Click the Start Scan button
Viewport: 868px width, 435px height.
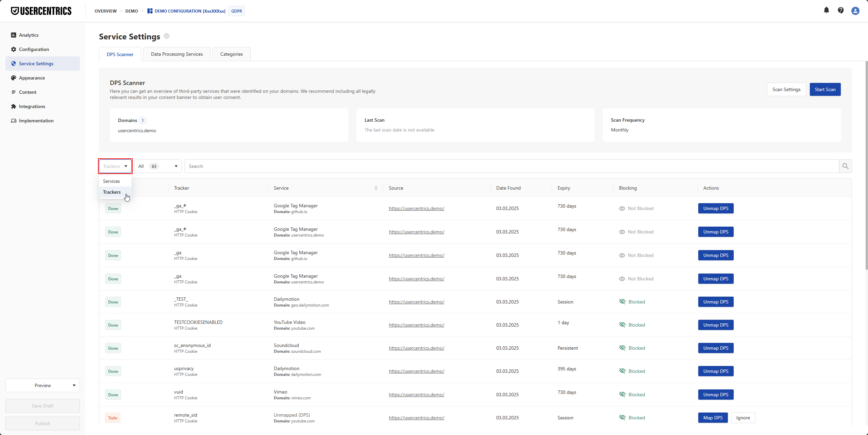click(825, 89)
